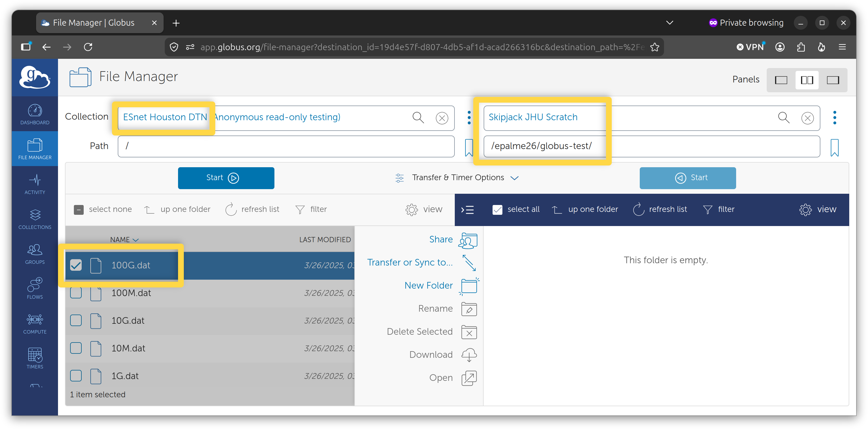Go up one folder in right panel

585,209
